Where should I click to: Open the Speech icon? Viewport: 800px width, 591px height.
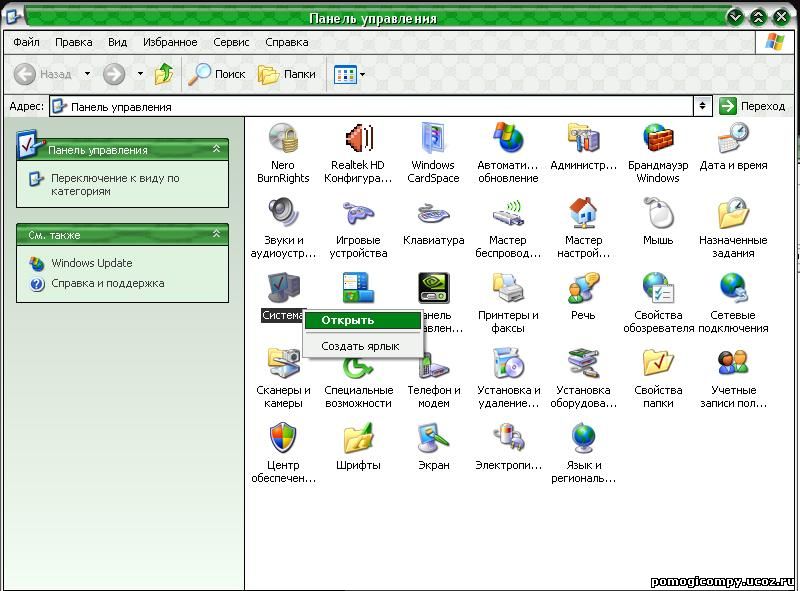[583, 288]
